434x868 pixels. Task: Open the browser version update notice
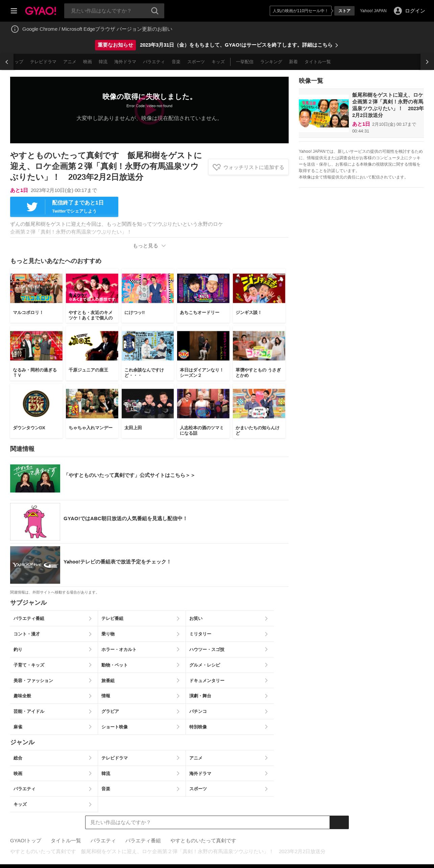(x=97, y=29)
